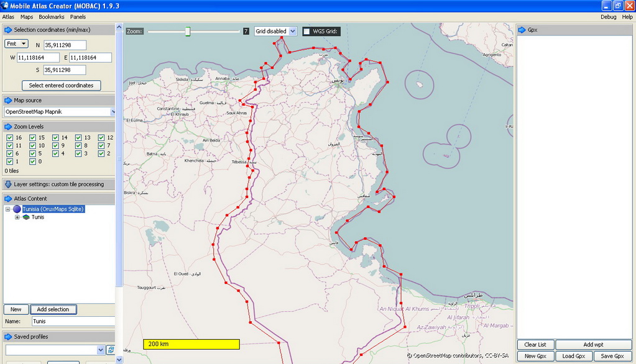
Task: Enable the WGS Grid checkbox
Action: click(305, 30)
